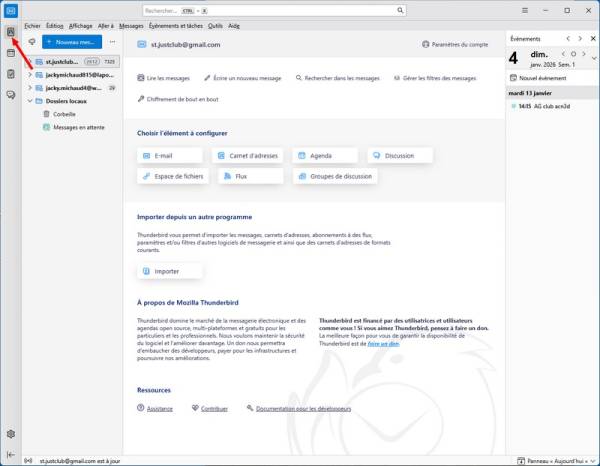600x466 pixels.
Task: Collapse the spaces toolbar with arrow icon
Action: tap(11, 455)
